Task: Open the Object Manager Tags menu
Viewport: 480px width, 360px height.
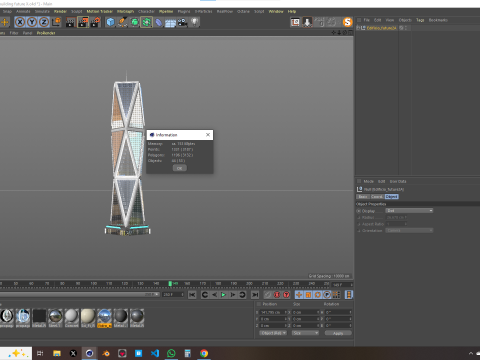Action: click(420, 20)
